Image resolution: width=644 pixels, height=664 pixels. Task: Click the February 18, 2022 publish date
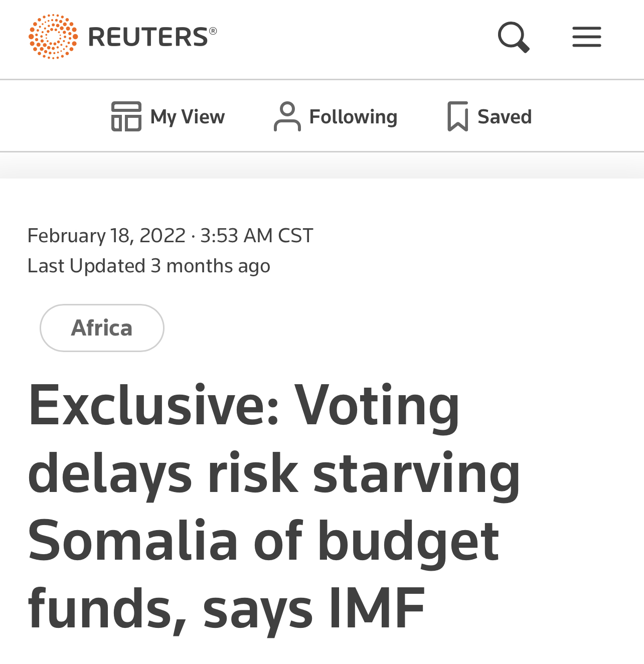tap(106, 236)
